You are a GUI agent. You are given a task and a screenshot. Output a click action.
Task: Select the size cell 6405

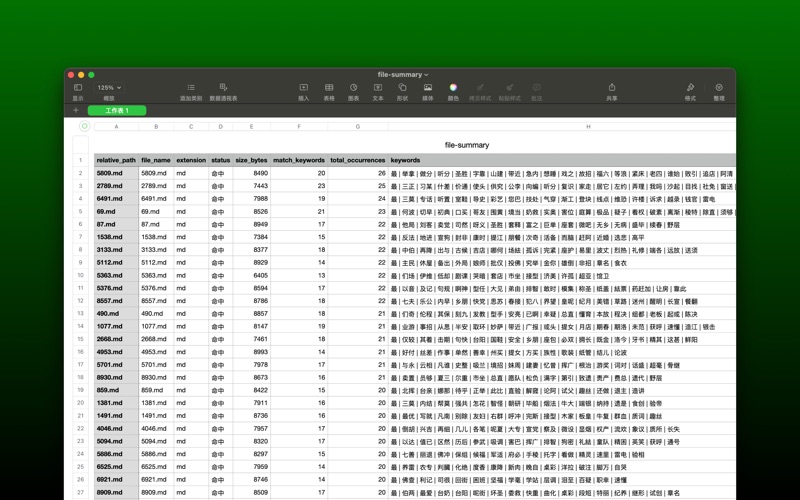click(x=252, y=276)
